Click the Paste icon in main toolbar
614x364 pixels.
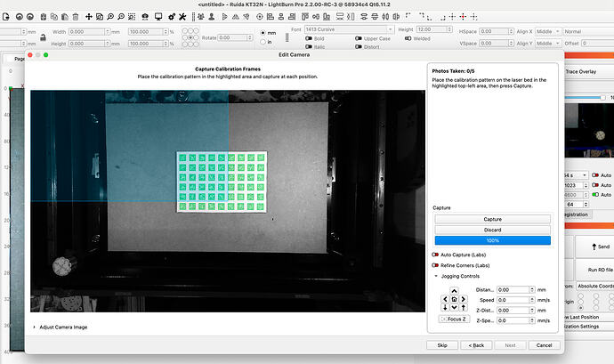[x=65, y=17]
